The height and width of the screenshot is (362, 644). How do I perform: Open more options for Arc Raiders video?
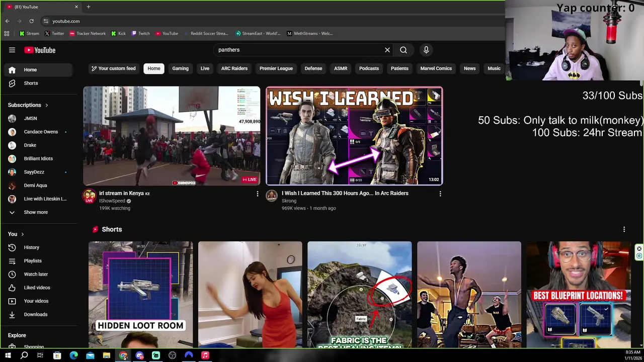pos(440,194)
